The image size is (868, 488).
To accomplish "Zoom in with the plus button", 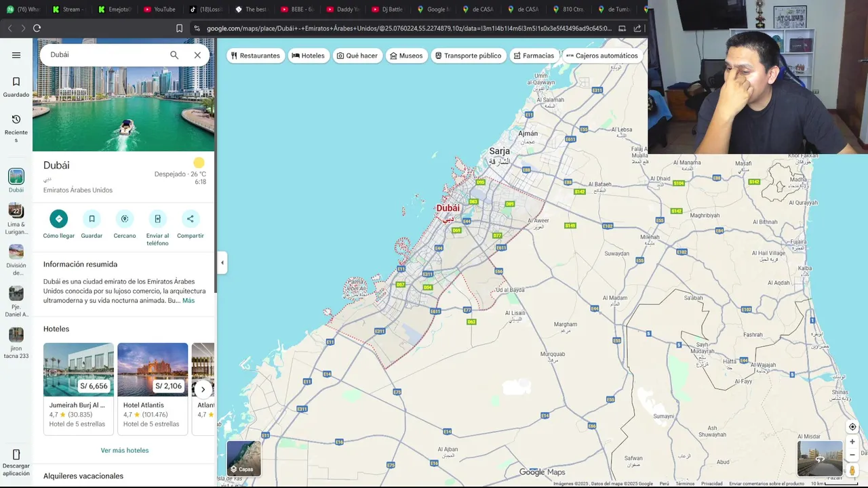I will [x=852, y=442].
